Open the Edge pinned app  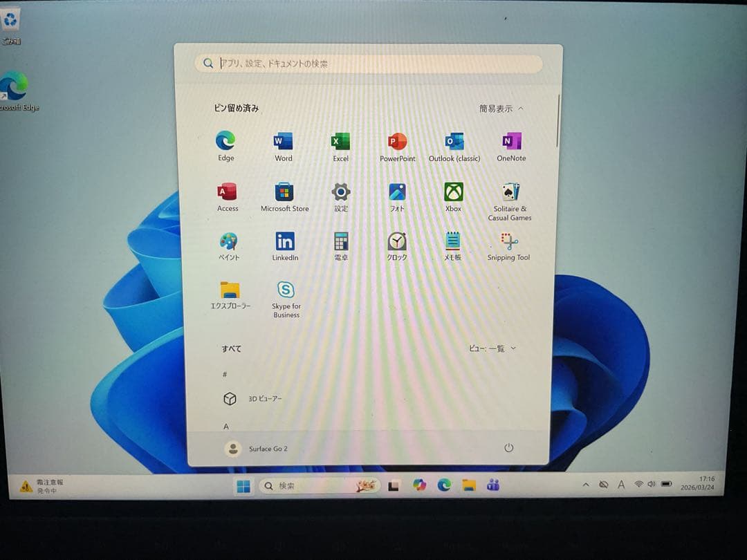[225, 146]
